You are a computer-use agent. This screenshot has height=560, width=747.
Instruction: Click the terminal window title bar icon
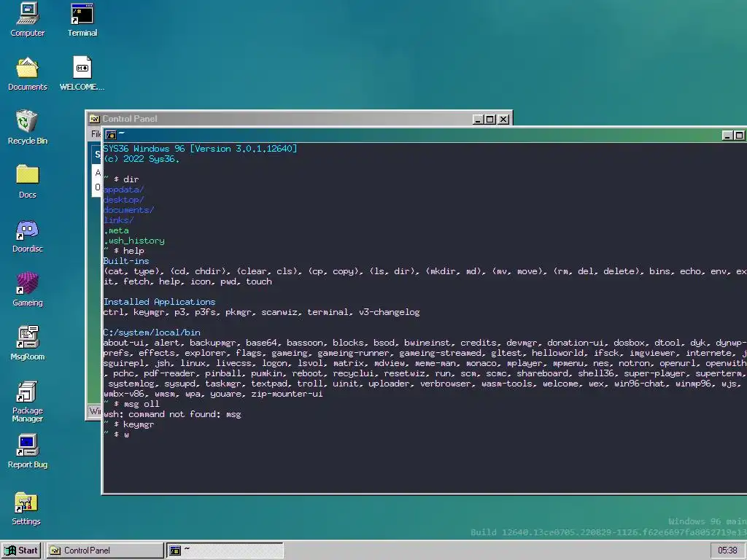pyautogui.click(x=111, y=135)
